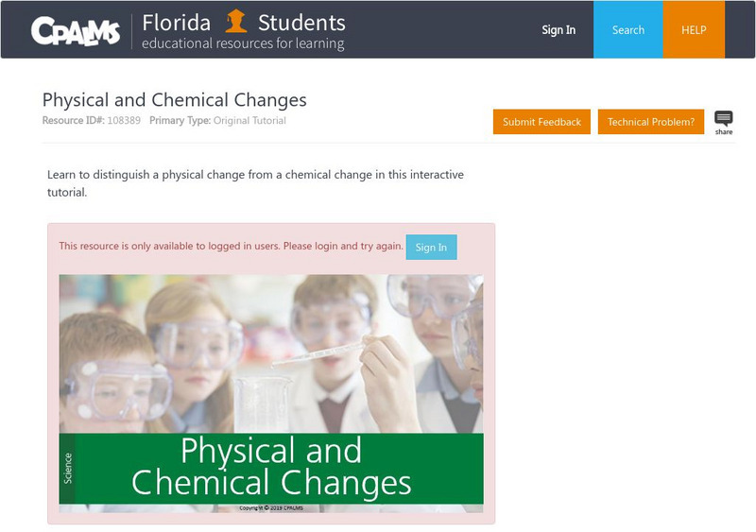Image resolution: width=756 pixels, height=532 pixels.
Task: Click the Physical and Chemical Changes page heading
Action: click(x=175, y=100)
